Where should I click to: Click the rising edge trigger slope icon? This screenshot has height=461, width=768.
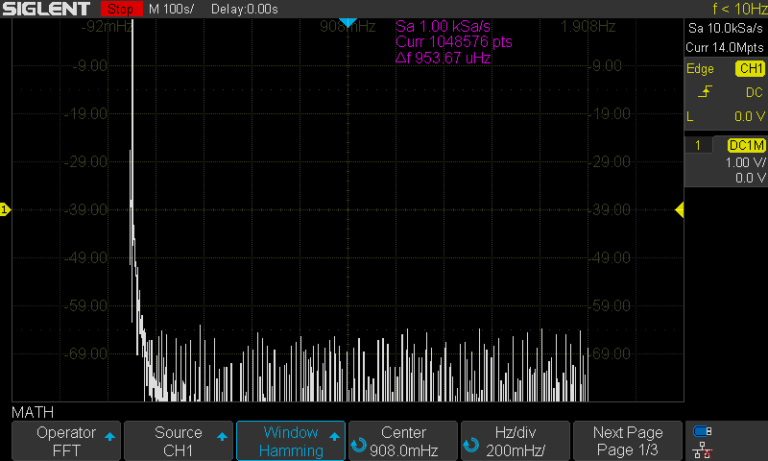(705, 92)
